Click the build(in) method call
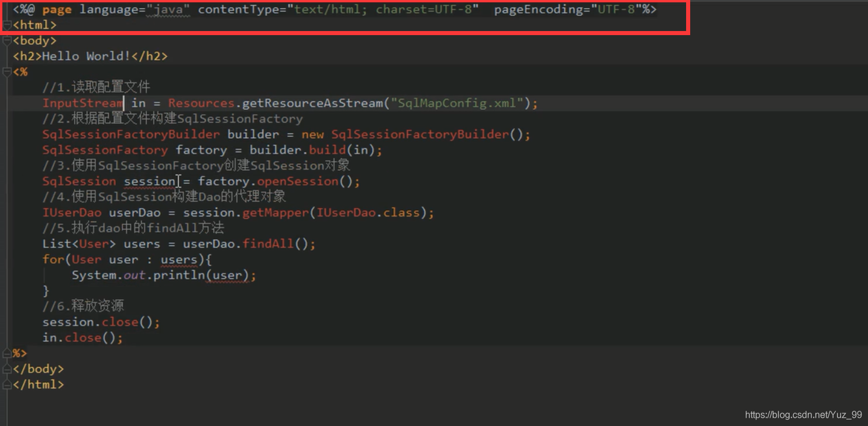The width and height of the screenshot is (868, 426). click(342, 150)
